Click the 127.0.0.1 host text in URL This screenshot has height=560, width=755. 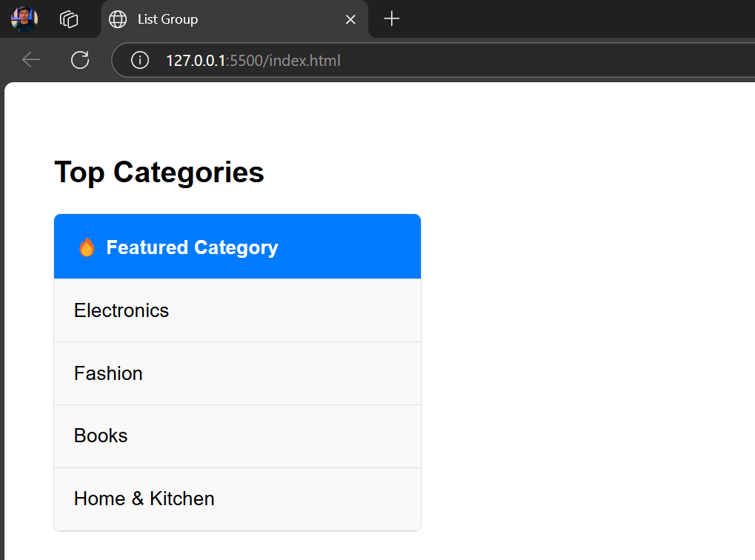[196, 61]
